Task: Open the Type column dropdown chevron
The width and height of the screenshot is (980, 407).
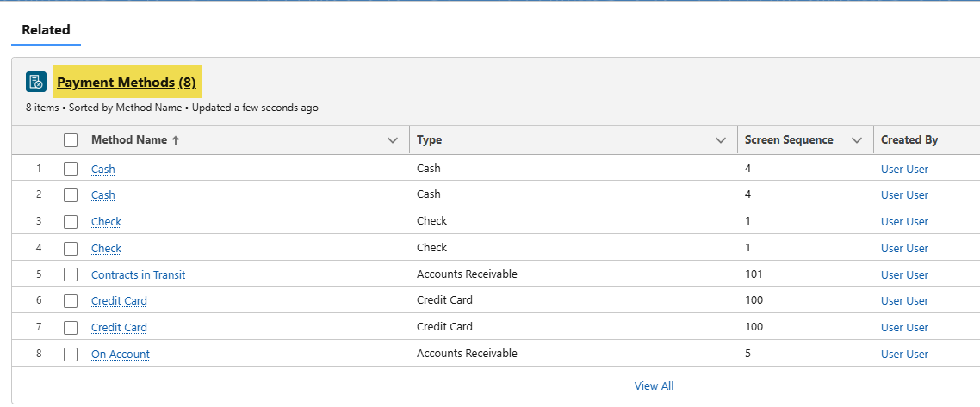Action: pyautogui.click(x=721, y=140)
